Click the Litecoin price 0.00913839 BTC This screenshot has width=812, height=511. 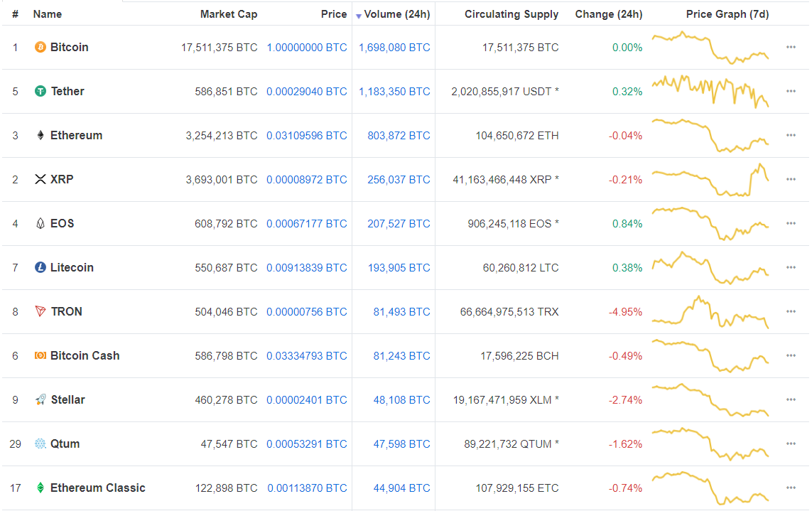pyautogui.click(x=307, y=268)
